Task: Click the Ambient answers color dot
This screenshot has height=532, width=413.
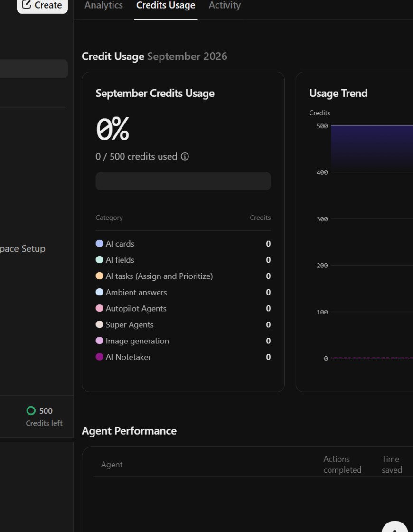Action: (x=99, y=292)
